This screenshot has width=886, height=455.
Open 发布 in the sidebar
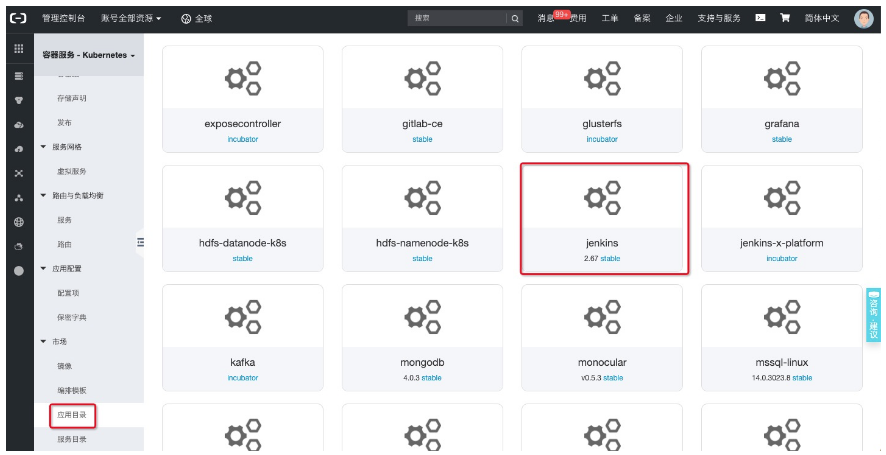point(64,123)
